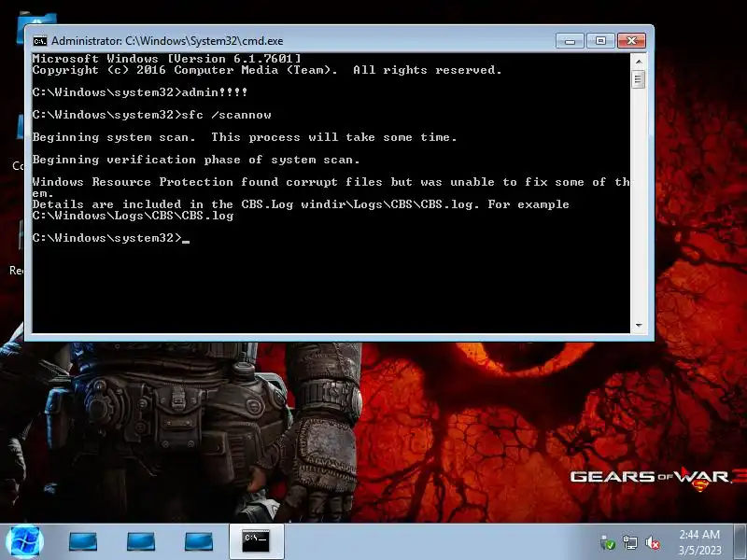Screen dimensions: 747x560
Task: Close the Administrator cmd.exe window
Action: (x=632, y=41)
